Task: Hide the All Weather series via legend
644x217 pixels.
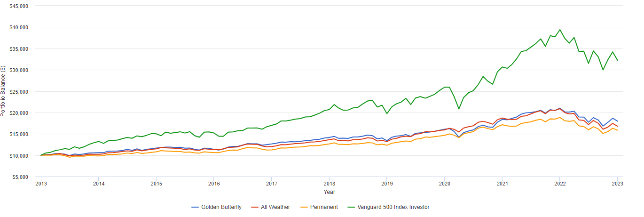Action: pyautogui.click(x=275, y=207)
